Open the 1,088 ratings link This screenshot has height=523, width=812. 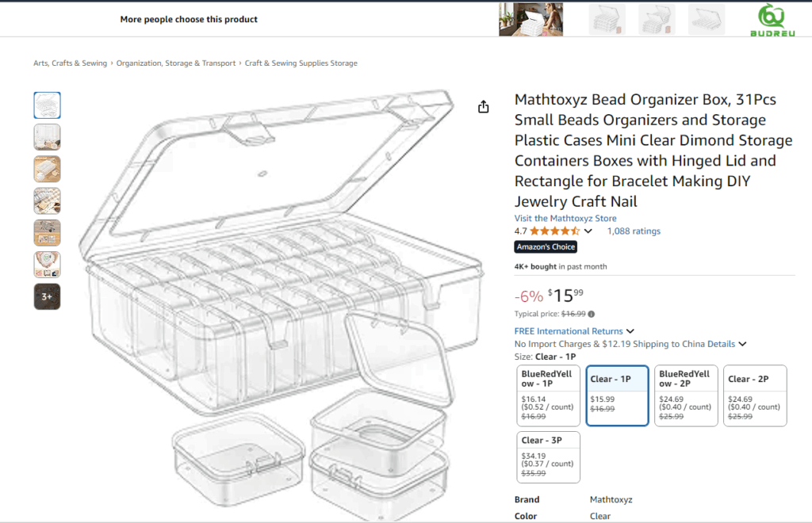(x=634, y=231)
